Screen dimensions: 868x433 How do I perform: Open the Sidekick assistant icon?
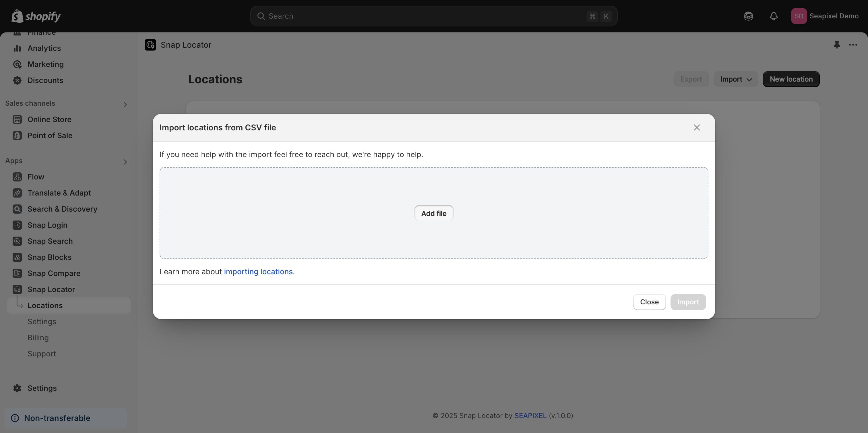(748, 16)
